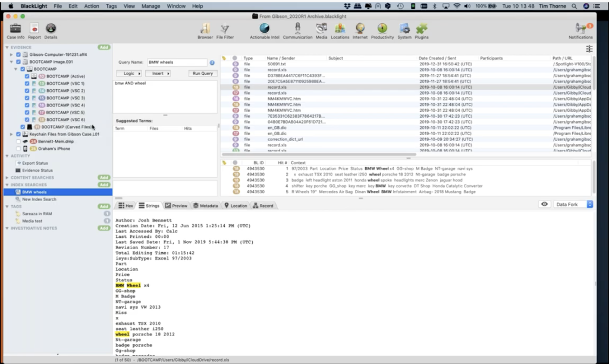Image resolution: width=609 pixels, height=364 pixels.
Task: Uncheck BOOTCAMP (Active) checkbox
Action: 27,76
